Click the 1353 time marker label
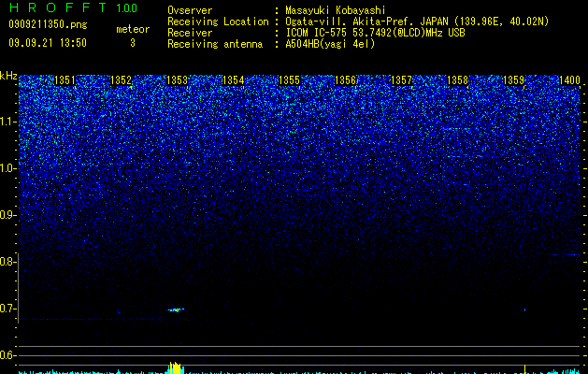The image size is (588, 374). [177, 80]
